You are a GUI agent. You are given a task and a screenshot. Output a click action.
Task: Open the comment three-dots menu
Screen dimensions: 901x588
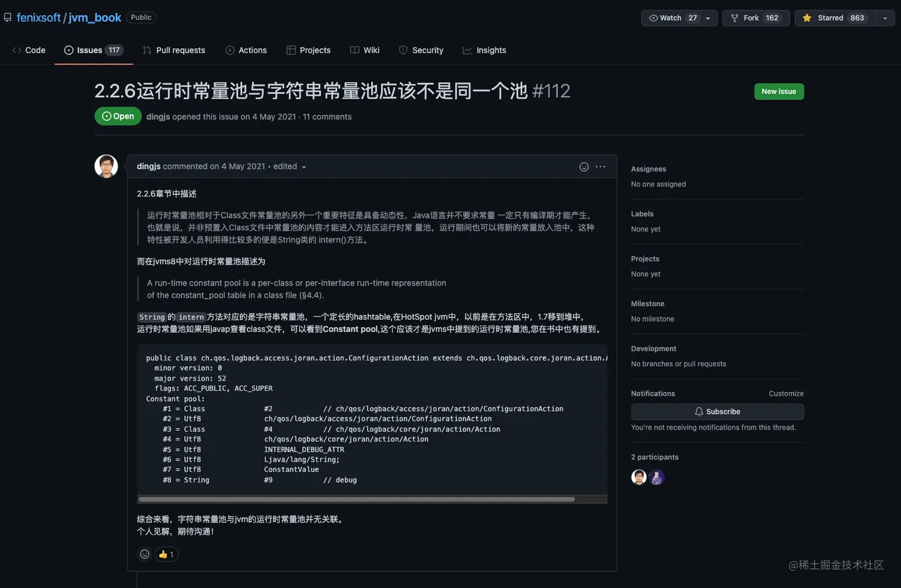tap(600, 167)
